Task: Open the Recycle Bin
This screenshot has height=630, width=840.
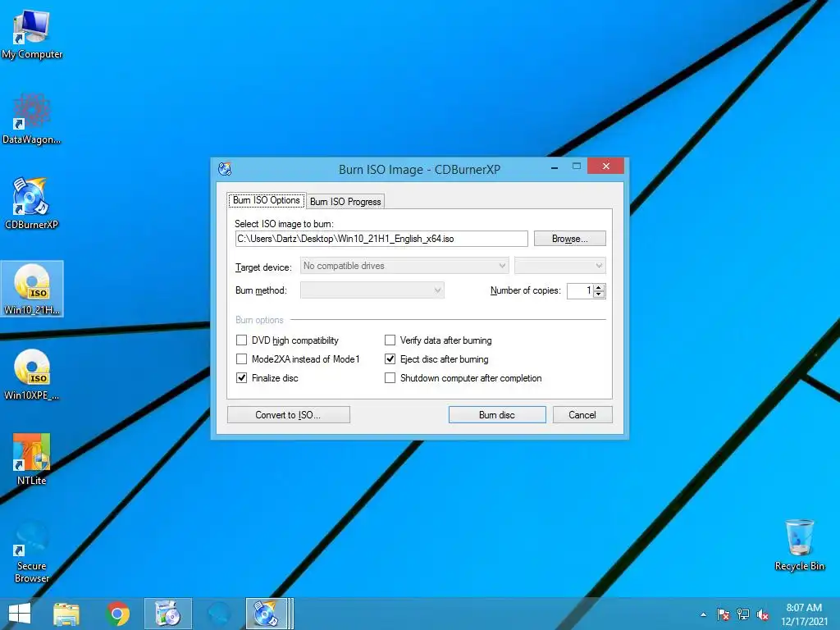Action: (x=799, y=545)
